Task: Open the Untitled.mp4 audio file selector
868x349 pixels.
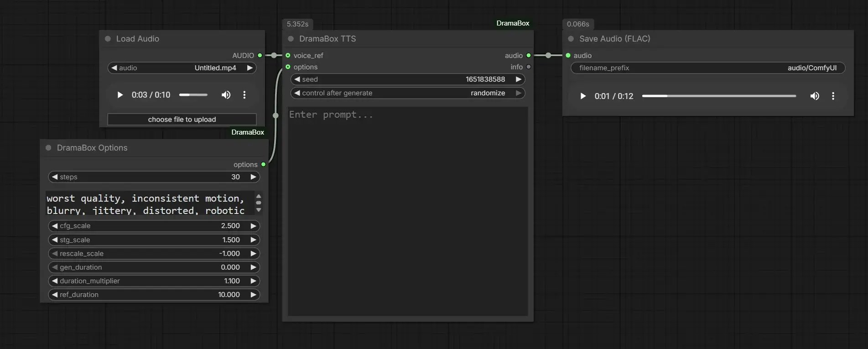Action: coord(182,68)
